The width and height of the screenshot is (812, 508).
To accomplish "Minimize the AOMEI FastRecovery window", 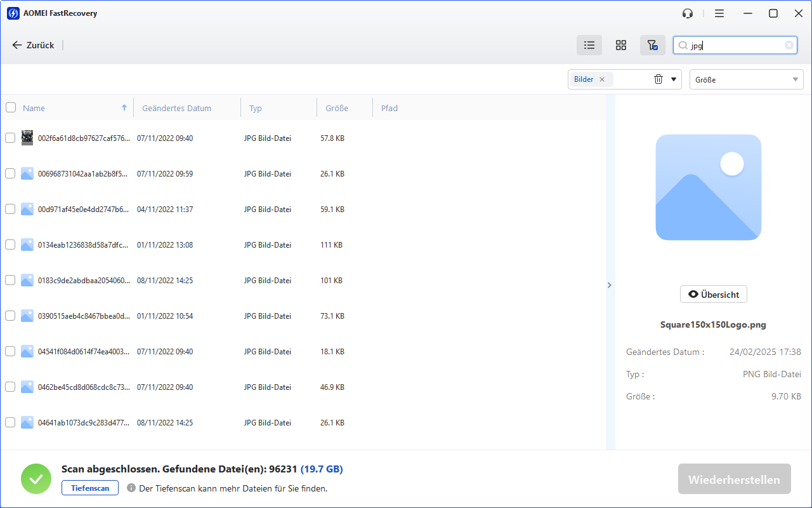I will pyautogui.click(x=749, y=13).
